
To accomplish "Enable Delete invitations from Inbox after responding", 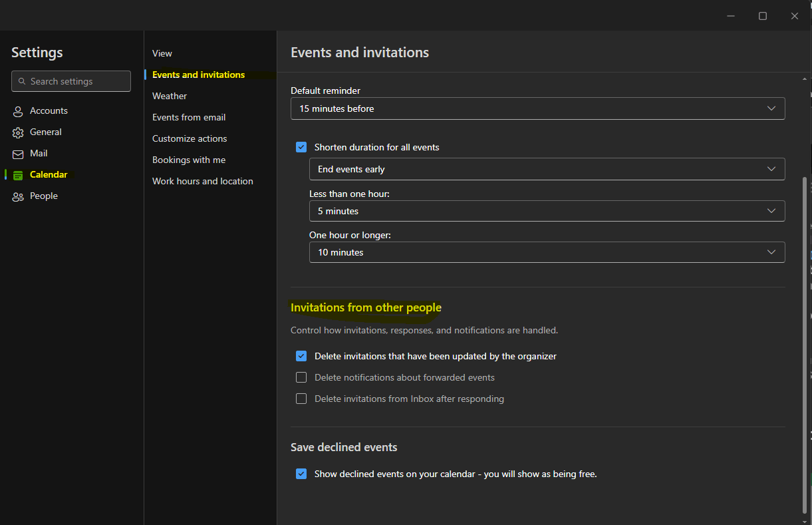I will (x=301, y=399).
